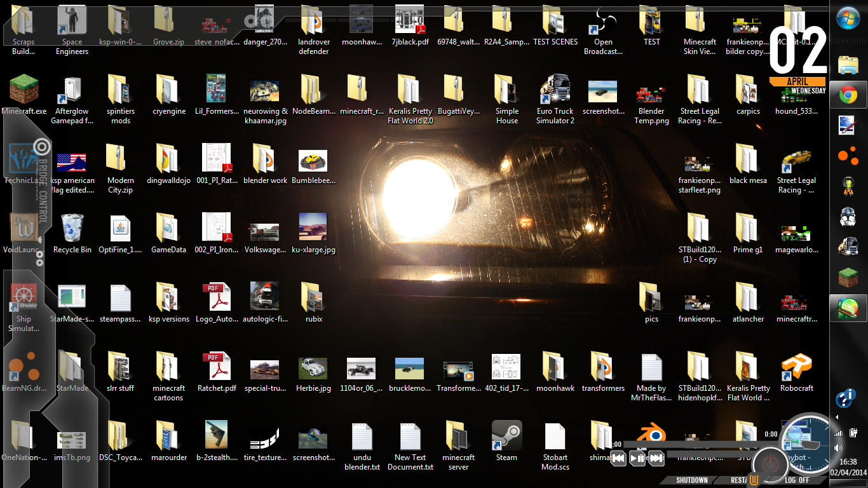Skip to previous track in media widget

(x=618, y=457)
